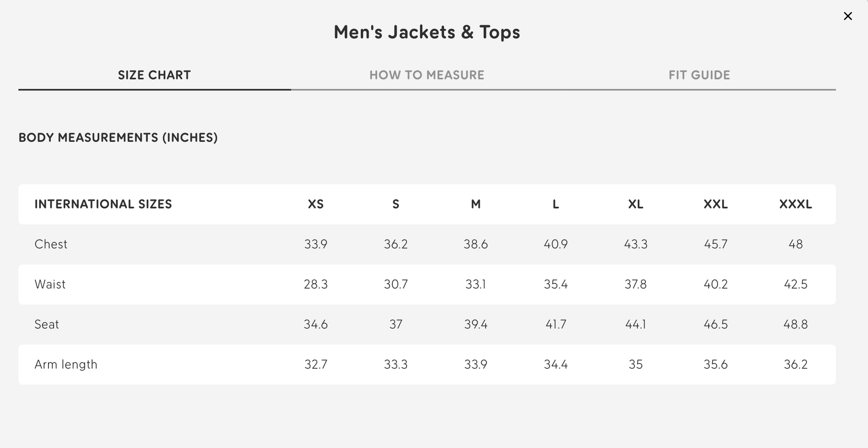The width and height of the screenshot is (868, 448).
Task: Click the Men's Jackets & Tops title
Action: click(x=427, y=32)
